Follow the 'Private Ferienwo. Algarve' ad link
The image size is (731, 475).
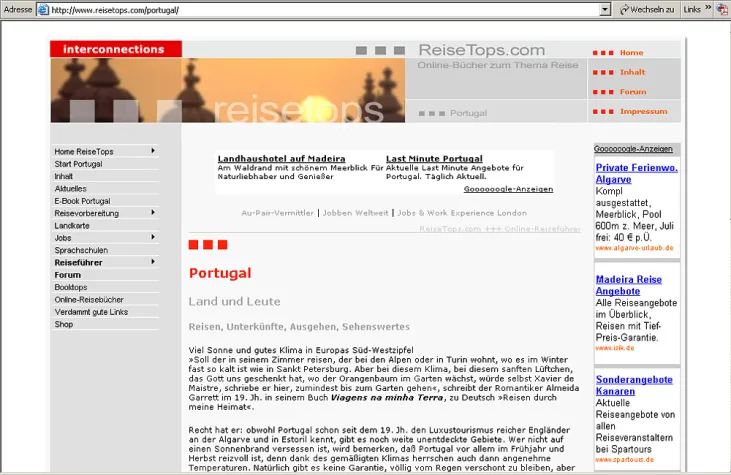[636, 173]
